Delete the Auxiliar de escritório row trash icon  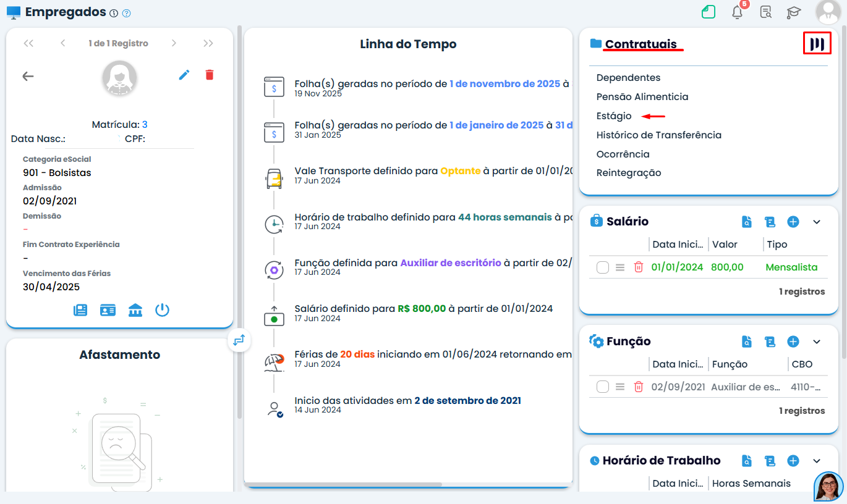tap(639, 387)
